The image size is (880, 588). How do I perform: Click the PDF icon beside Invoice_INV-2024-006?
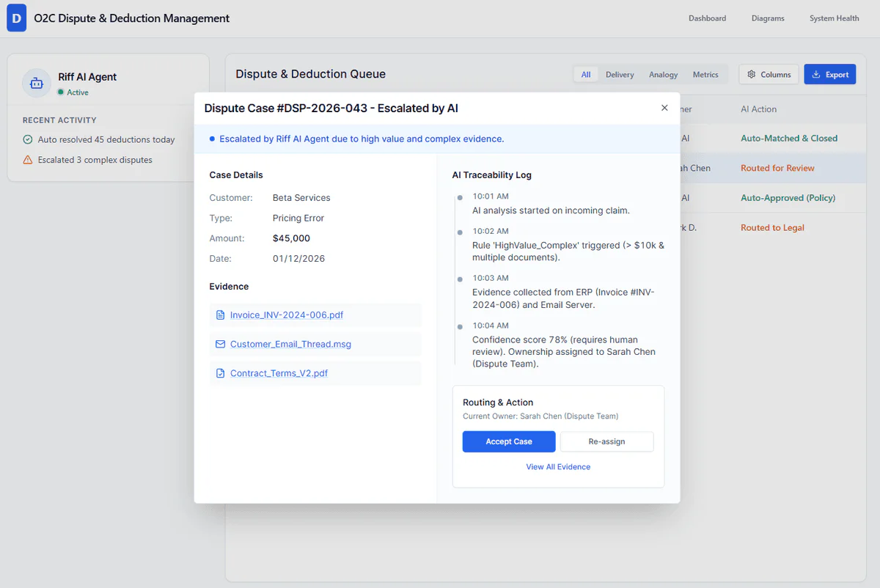[220, 315]
